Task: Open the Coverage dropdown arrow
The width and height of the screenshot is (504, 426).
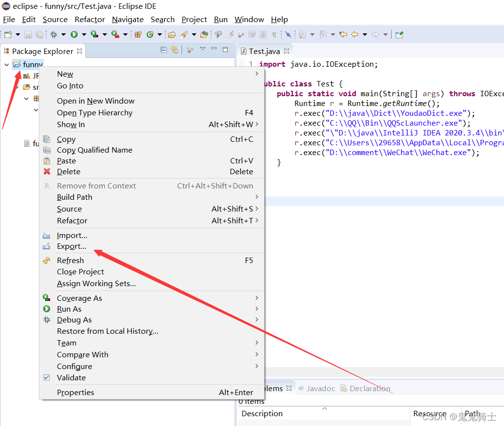Action: coord(105,34)
